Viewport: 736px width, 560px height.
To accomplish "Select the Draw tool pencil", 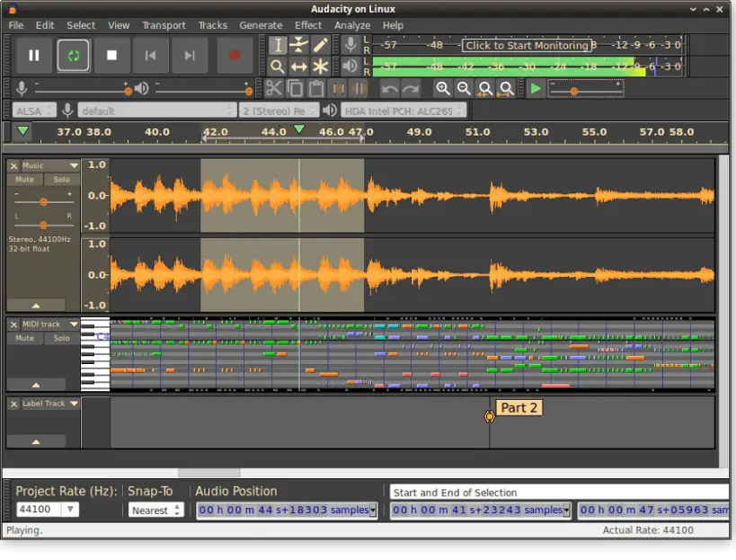I will click(x=322, y=43).
